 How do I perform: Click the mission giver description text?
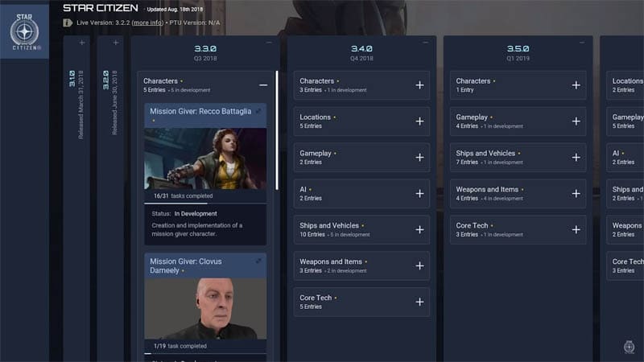coord(196,229)
